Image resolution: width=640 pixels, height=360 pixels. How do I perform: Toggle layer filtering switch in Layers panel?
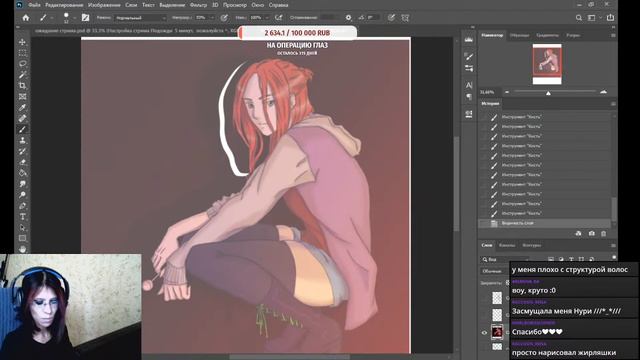(614, 258)
